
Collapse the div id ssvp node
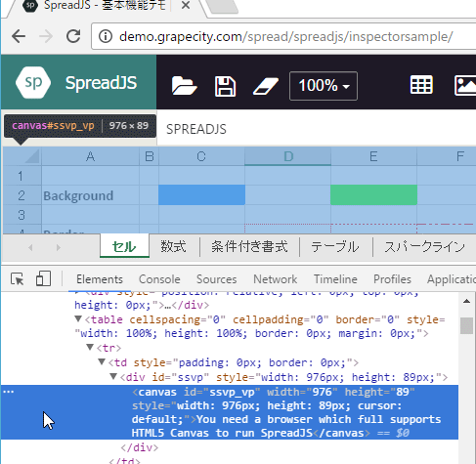(x=113, y=376)
